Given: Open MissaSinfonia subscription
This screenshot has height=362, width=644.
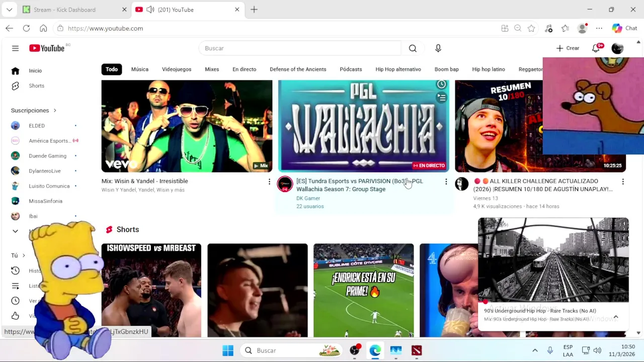Looking at the screenshot, I should click(x=45, y=201).
